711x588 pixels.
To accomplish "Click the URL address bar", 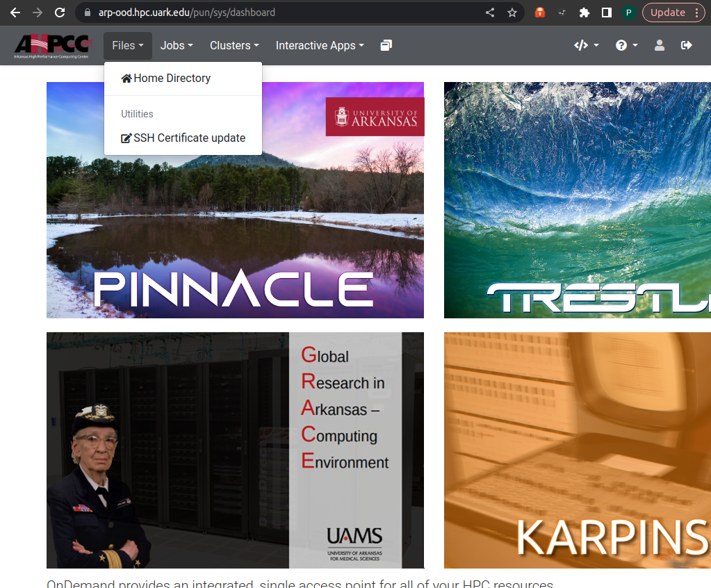I will click(278, 13).
